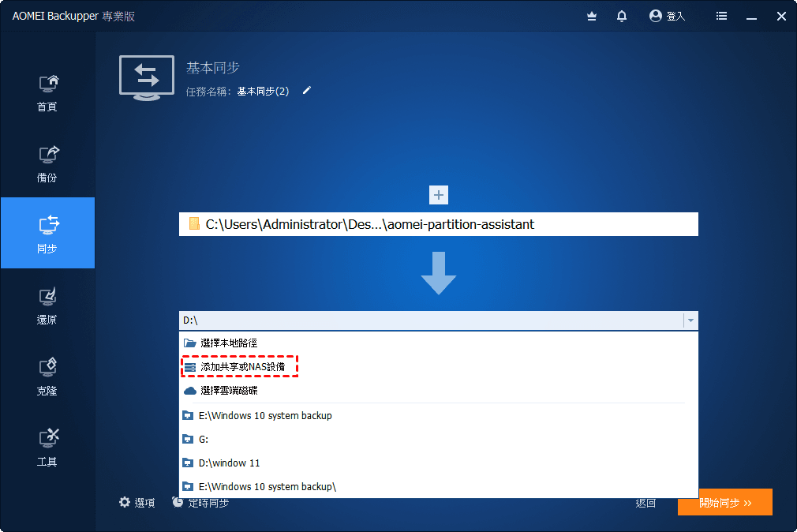Click the source folder path field
Viewport: 797px width, 532px height.
(439, 224)
